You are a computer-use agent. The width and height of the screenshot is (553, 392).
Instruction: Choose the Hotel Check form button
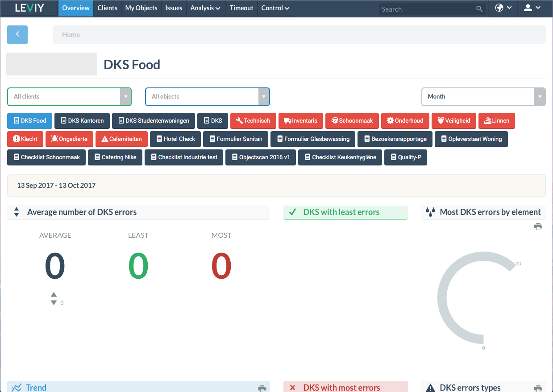(x=175, y=139)
